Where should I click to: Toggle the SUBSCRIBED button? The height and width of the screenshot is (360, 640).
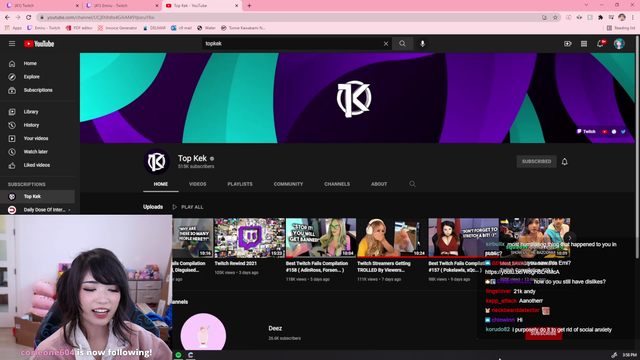click(536, 162)
